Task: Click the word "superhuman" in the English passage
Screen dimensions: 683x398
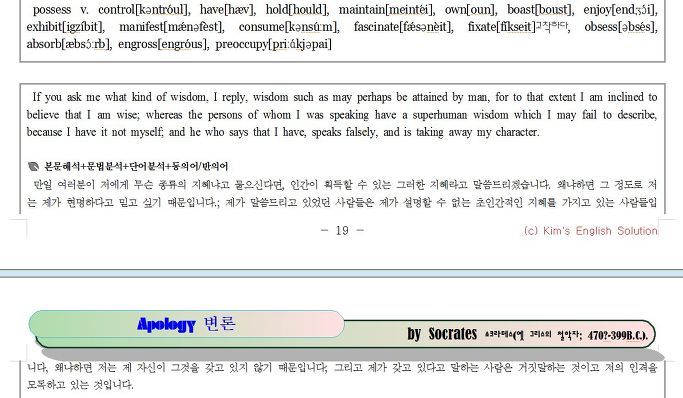Action: point(439,115)
